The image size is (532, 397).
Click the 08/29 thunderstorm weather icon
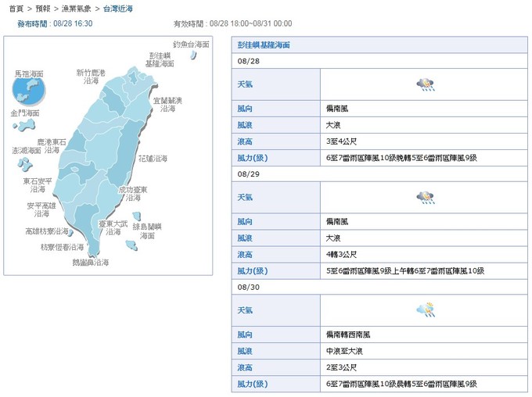pos(425,197)
